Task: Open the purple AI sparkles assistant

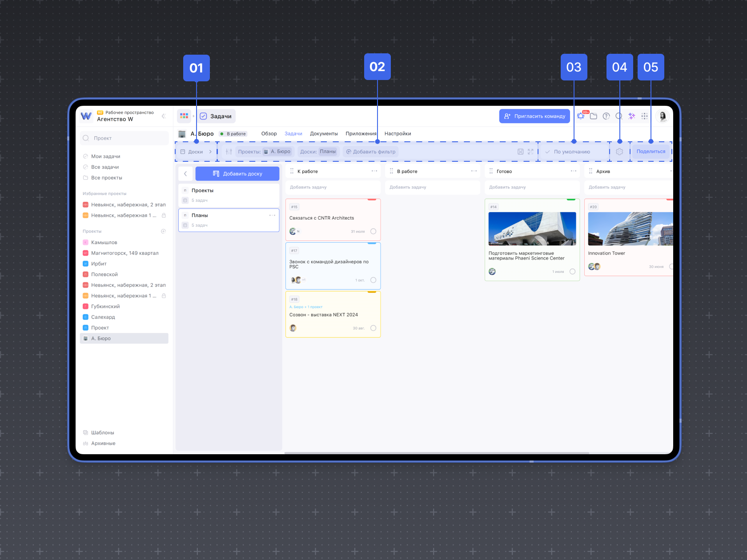Action: click(x=632, y=116)
